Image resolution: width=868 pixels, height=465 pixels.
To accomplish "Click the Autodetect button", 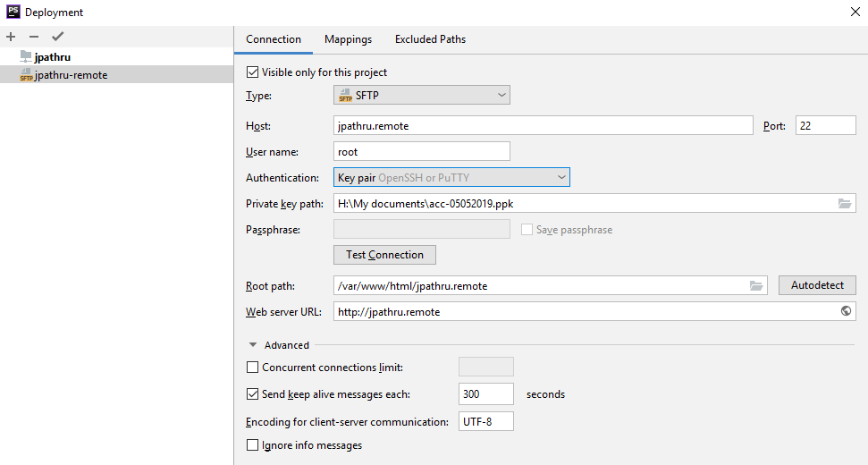I will (x=817, y=285).
